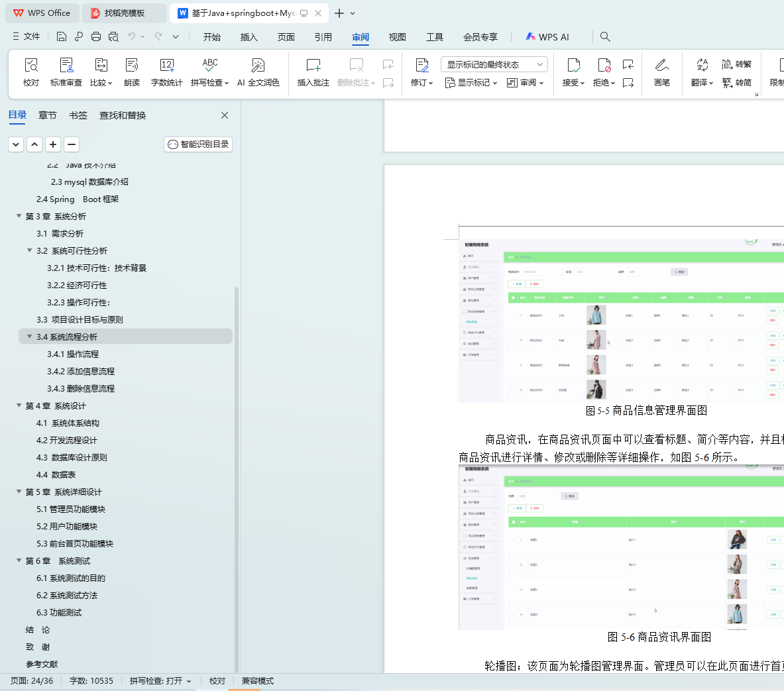The width and height of the screenshot is (784, 691).
Task: Go to the next change icon
Action: click(x=628, y=83)
